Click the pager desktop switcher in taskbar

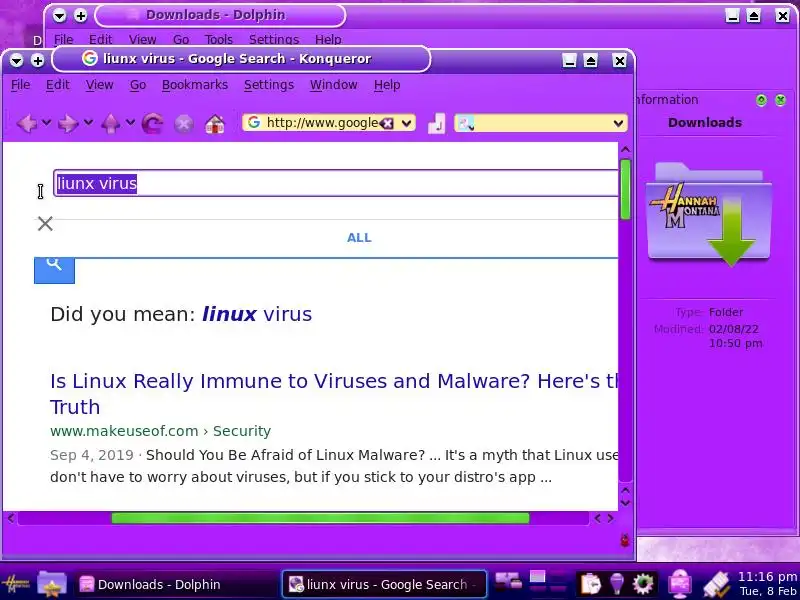point(547,584)
